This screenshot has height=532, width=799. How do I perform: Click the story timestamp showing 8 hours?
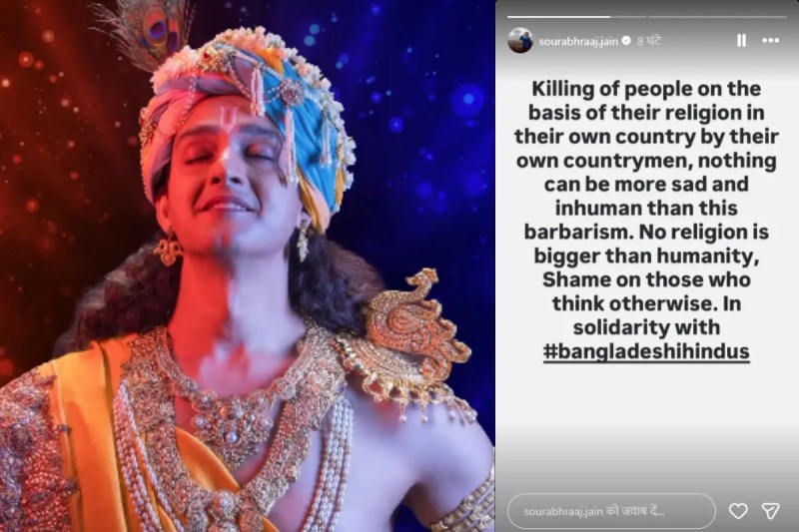coord(648,41)
